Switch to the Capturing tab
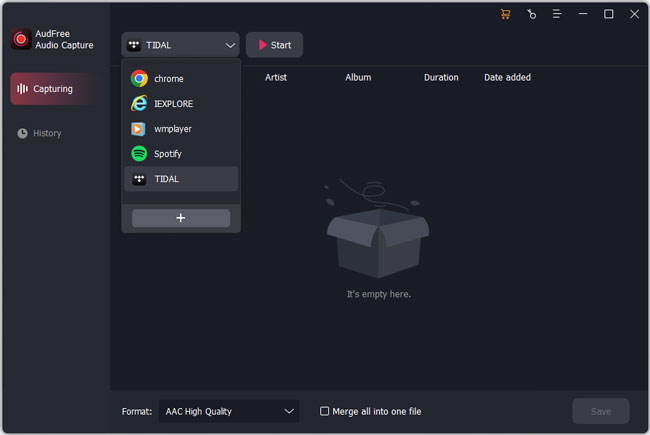Screen dimensions: 650x435 pos(56,89)
